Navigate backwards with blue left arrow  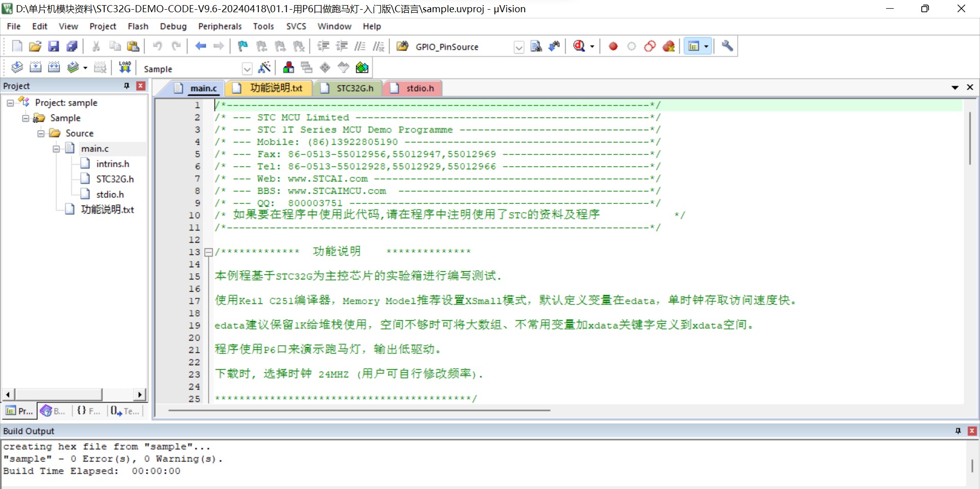201,46
